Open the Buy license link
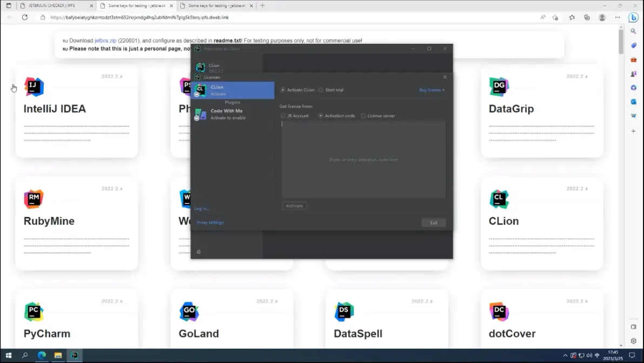The height and width of the screenshot is (363, 644). pos(432,90)
